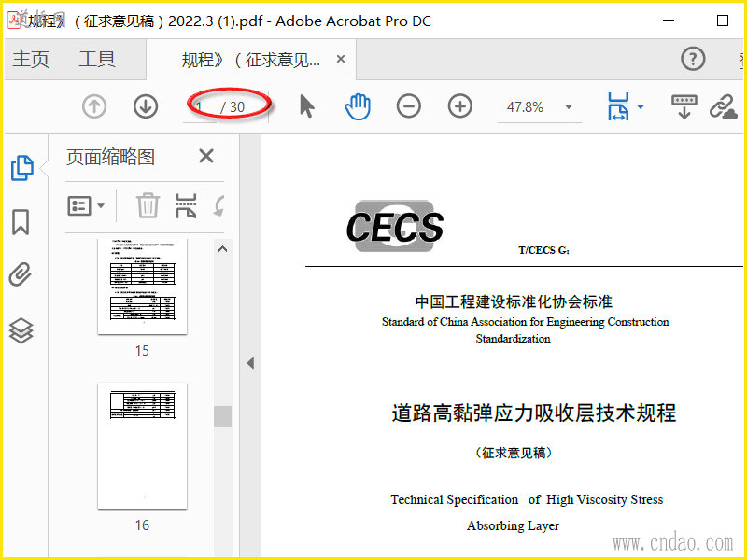Click page label 16 under thumbnail
The width and height of the screenshot is (747, 560).
coord(142,525)
